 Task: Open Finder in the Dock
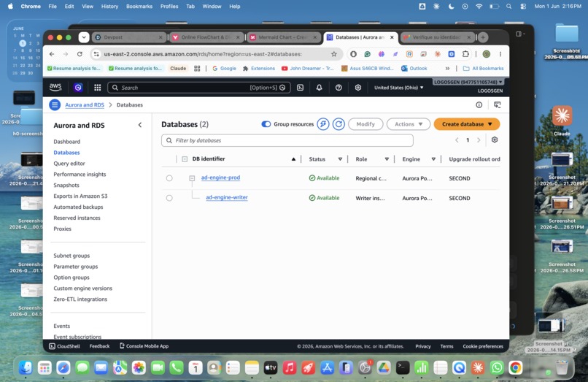[26, 367]
